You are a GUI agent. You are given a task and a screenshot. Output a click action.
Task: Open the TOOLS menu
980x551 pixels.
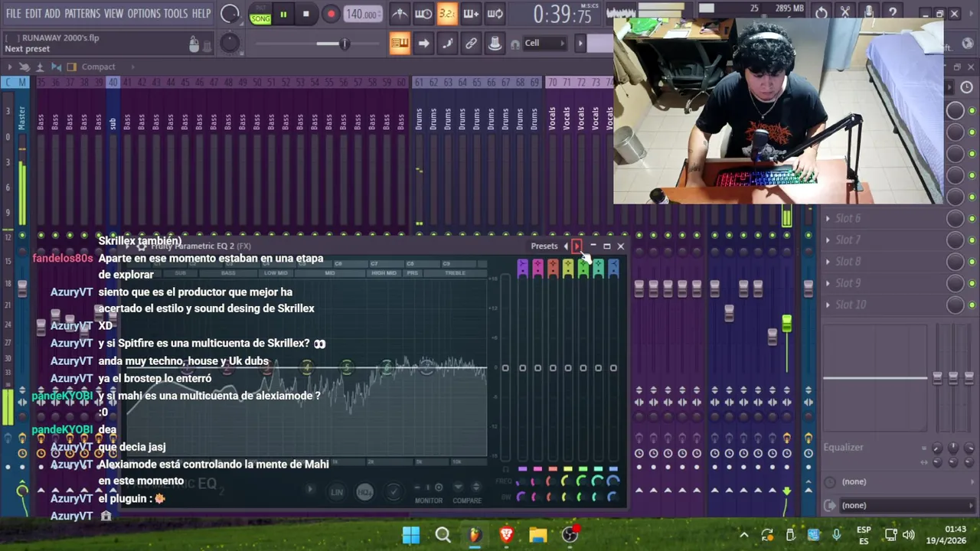click(x=175, y=14)
